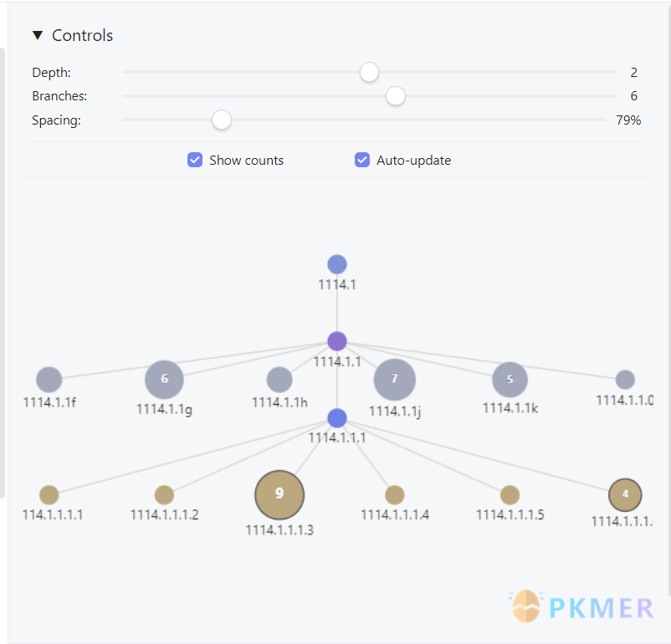Collapse the Controls section triangle
The width and height of the screenshot is (671, 644).
pos(37,35)
